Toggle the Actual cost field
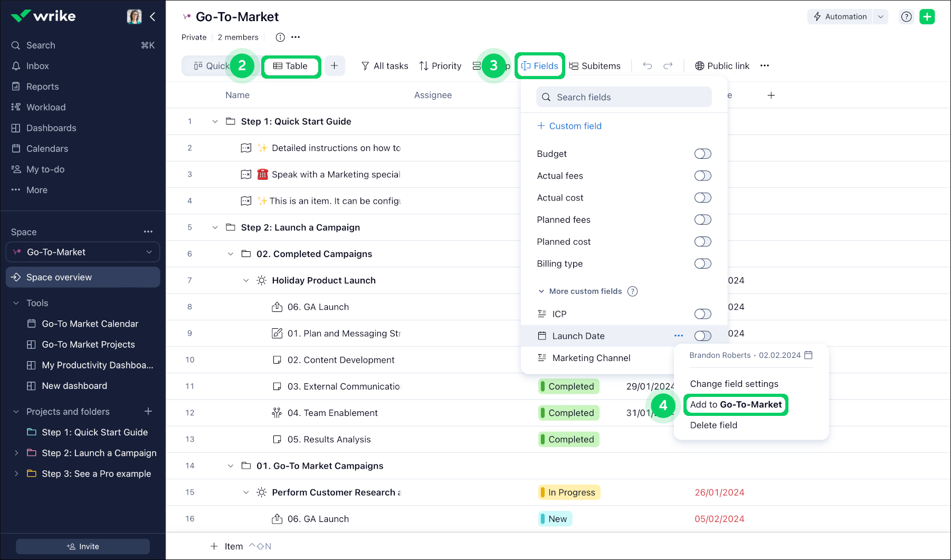The image size is (951, 560). coord(702,197)
